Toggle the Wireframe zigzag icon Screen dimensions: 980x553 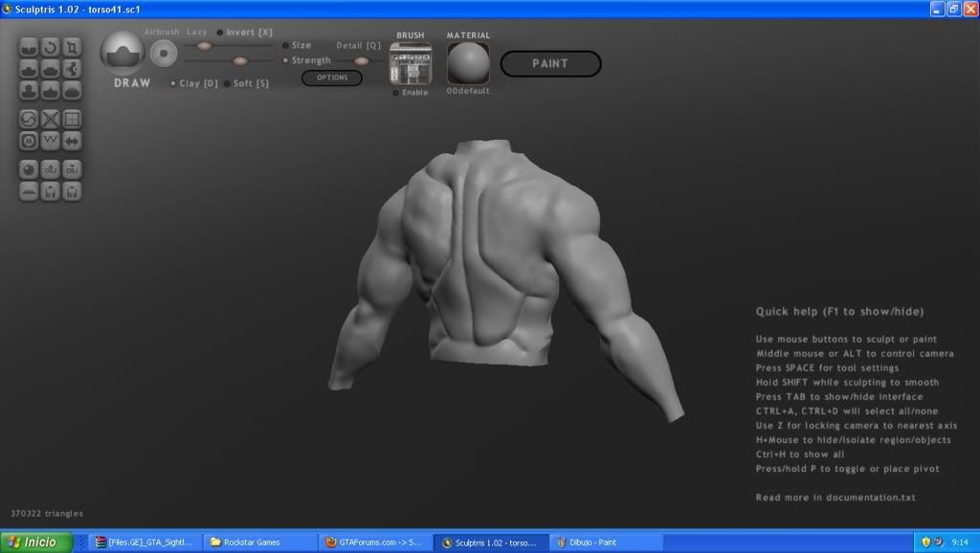pyautogui.click(x=51, y=141)
